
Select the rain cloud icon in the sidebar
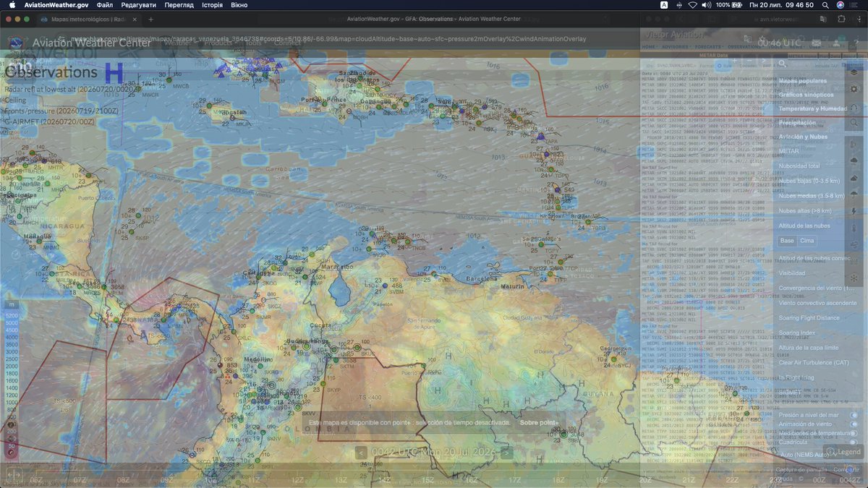(x=854, y=160)
